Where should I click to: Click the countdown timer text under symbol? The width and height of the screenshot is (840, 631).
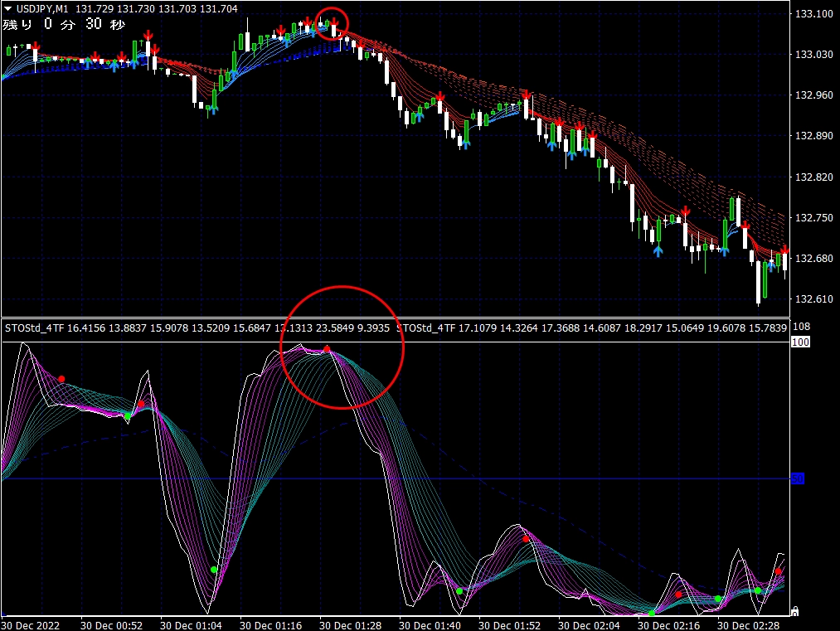click(65, 24)
